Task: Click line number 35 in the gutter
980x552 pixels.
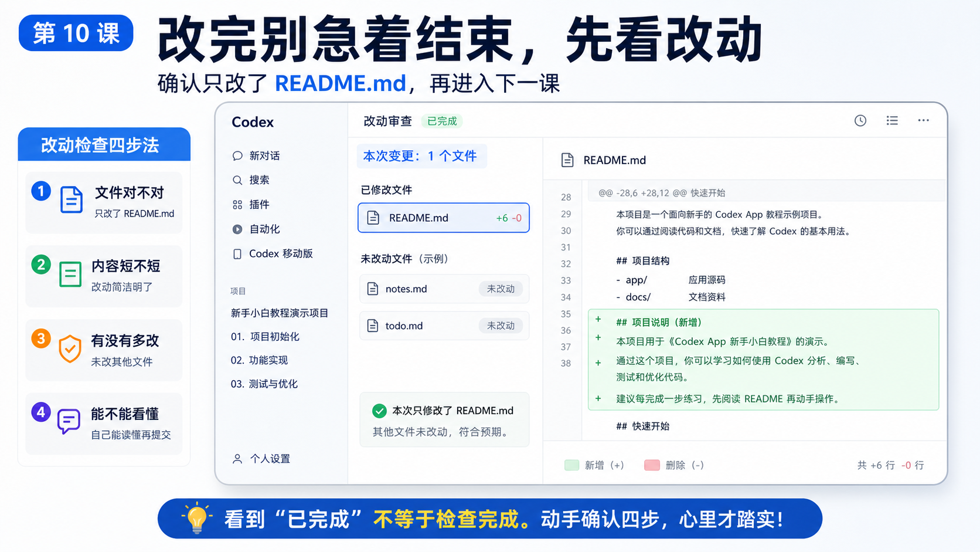Action: pos(566,314)
